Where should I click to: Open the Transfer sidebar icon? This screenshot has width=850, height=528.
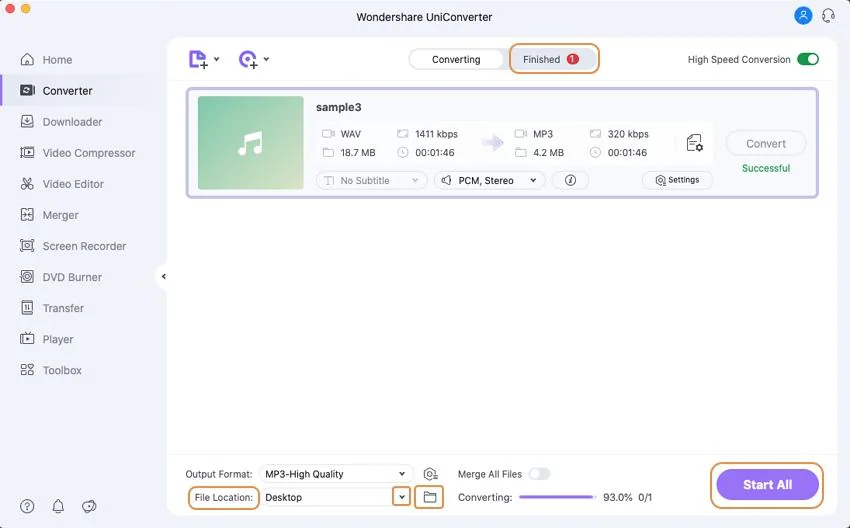(x=27, y=308)
